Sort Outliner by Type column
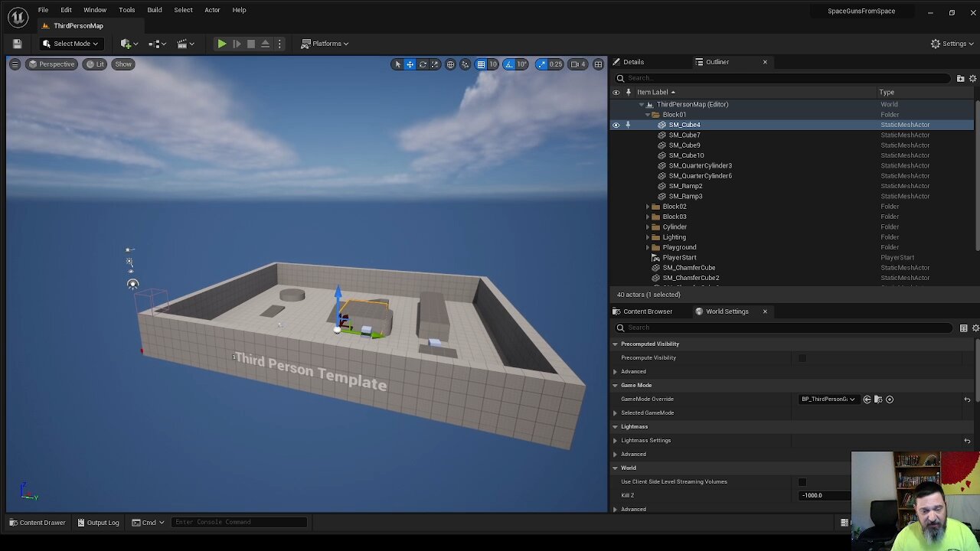This screenshot has width=980, height=551. (887, 93)
